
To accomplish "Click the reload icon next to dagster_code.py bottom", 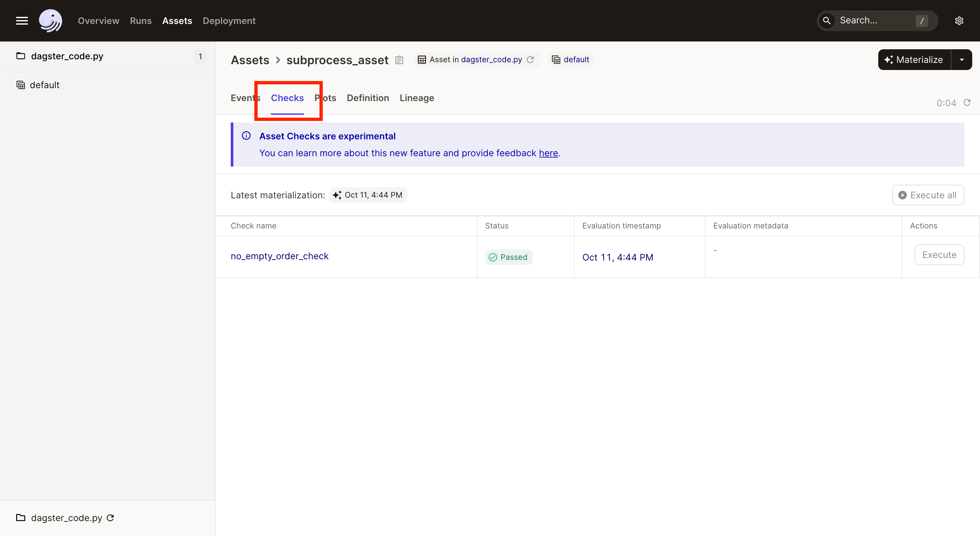I will (x=110, y=518).
